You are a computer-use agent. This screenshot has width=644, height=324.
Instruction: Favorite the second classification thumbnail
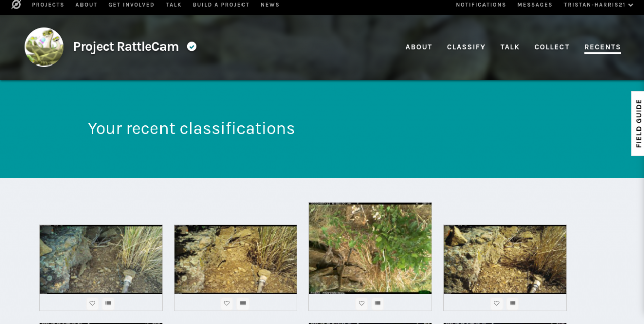pos(227,303)
